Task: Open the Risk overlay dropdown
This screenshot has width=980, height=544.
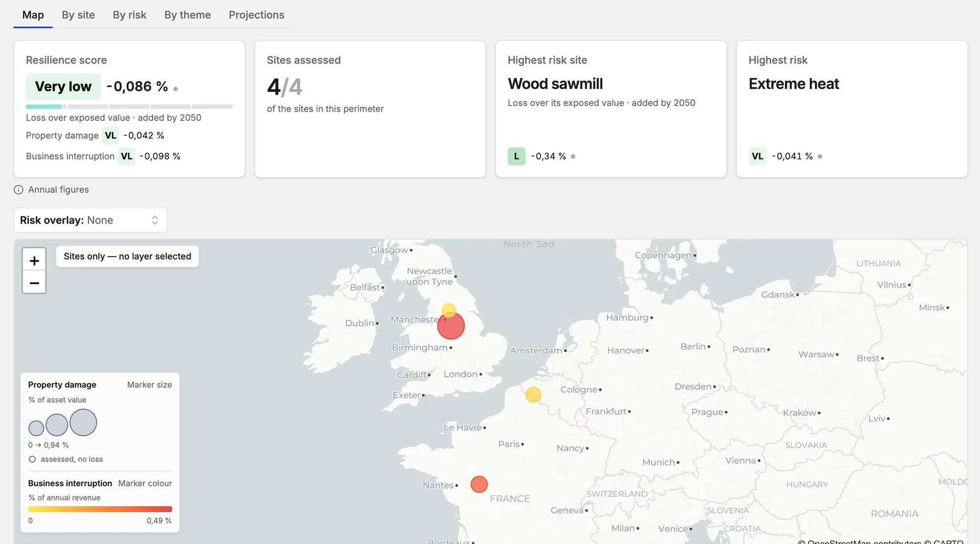Action: click(x=90, y=220)
